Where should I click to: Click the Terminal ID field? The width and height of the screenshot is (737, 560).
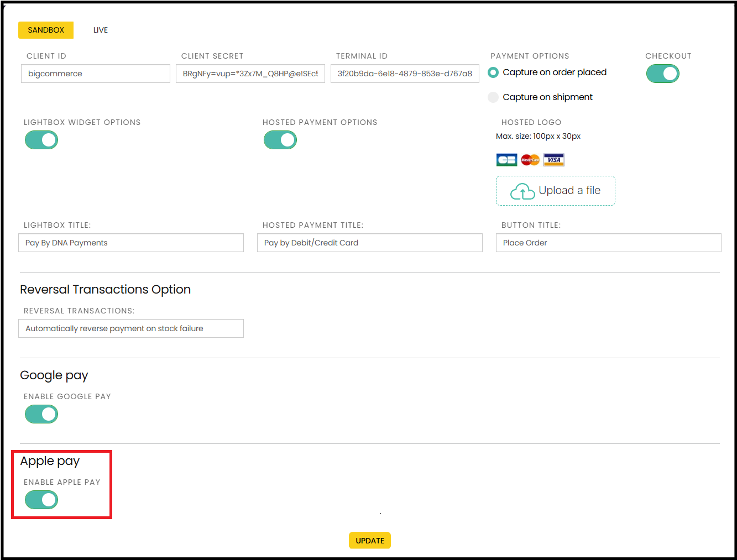click(x=405, y=74)
